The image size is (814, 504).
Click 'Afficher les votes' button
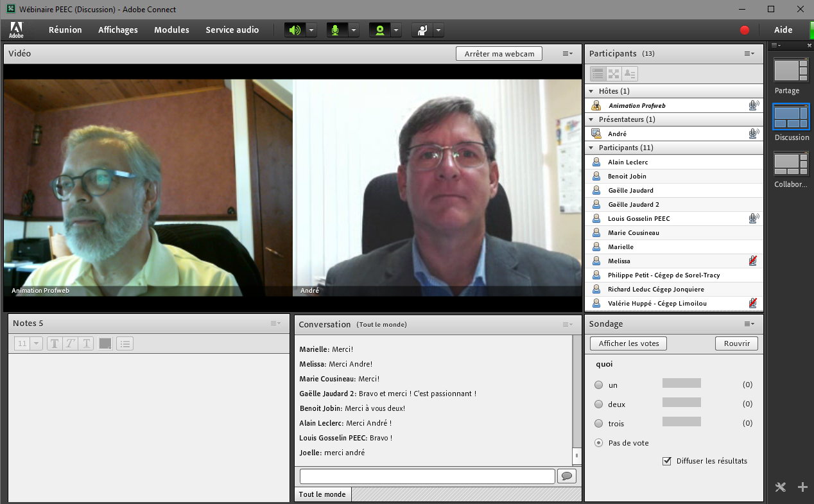coord(628,343)
